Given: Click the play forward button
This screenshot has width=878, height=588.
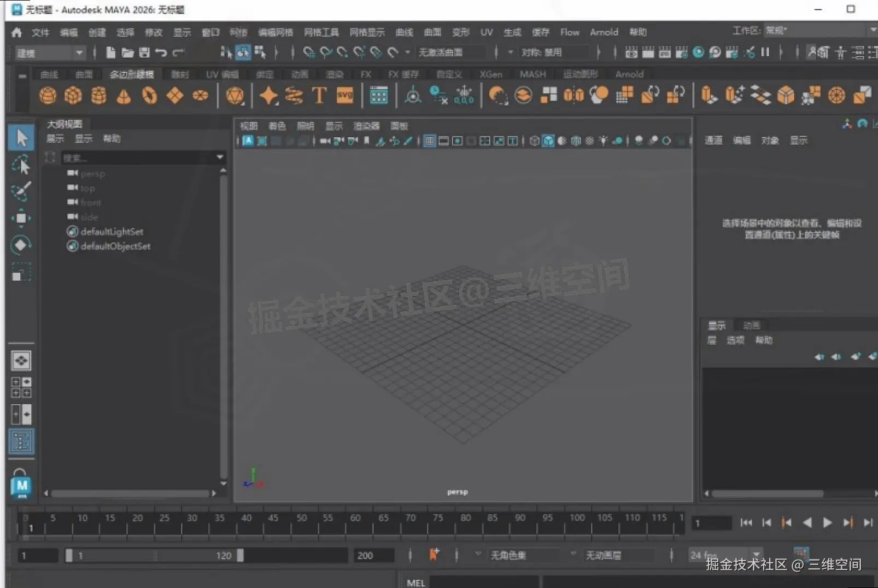Looking at the screenshot, I should tap(827, 522).
